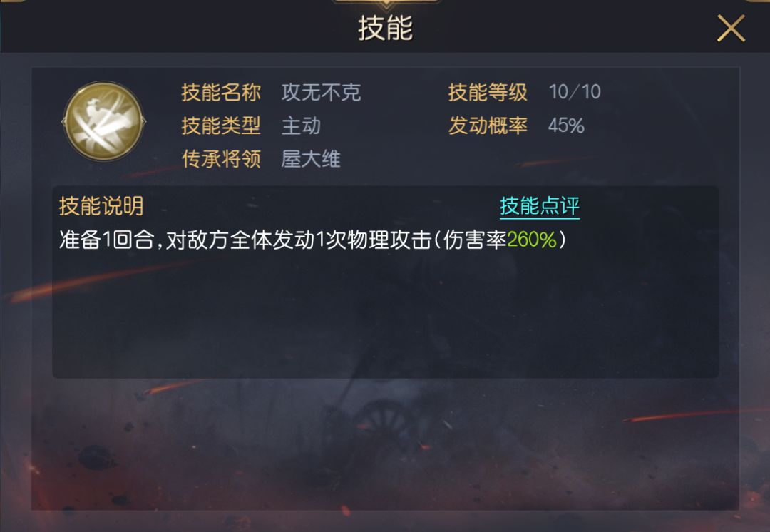Tap the green 260% damage rate
The image size is (770, 532).
[x=532, y=240]
